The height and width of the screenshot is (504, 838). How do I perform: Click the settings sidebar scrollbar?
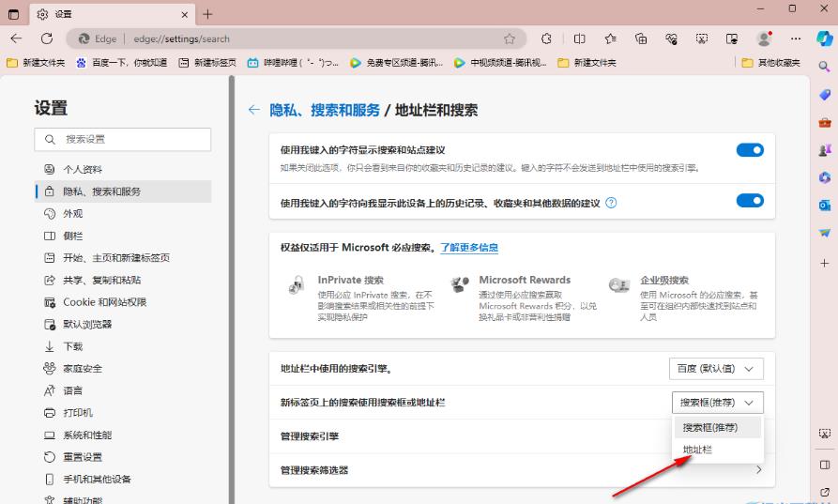(232, 289)
